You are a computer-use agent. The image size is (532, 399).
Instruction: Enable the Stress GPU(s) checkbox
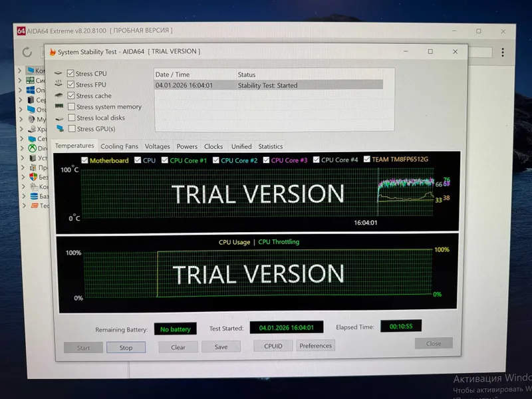click(x=72, y=128)
